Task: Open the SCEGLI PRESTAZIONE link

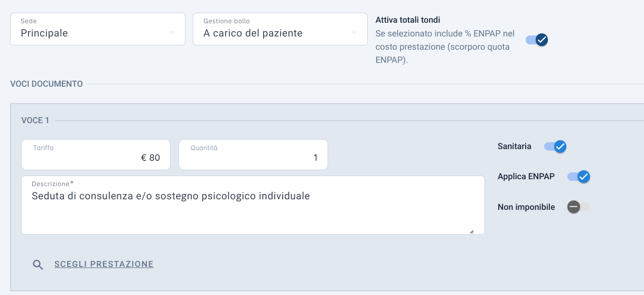Action: pos(104,264)
